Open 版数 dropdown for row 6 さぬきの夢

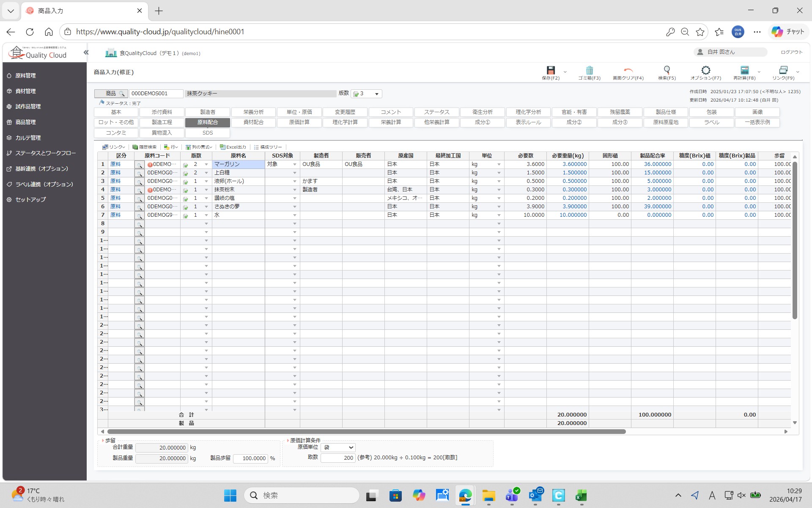click(x=206, y=207)
